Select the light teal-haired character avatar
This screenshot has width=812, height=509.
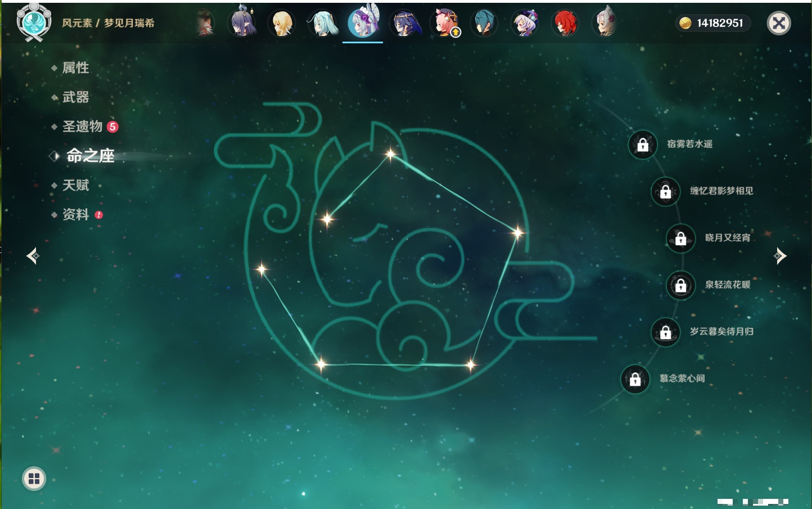point(322,23)
